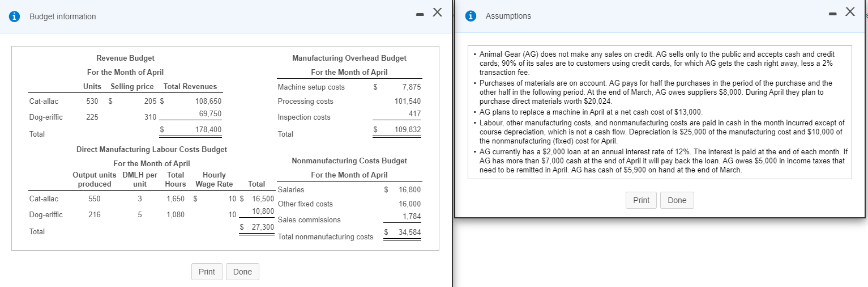Select processing costs value 101,540
This screenshot has height=287, width=868.
tap(408, 101)
